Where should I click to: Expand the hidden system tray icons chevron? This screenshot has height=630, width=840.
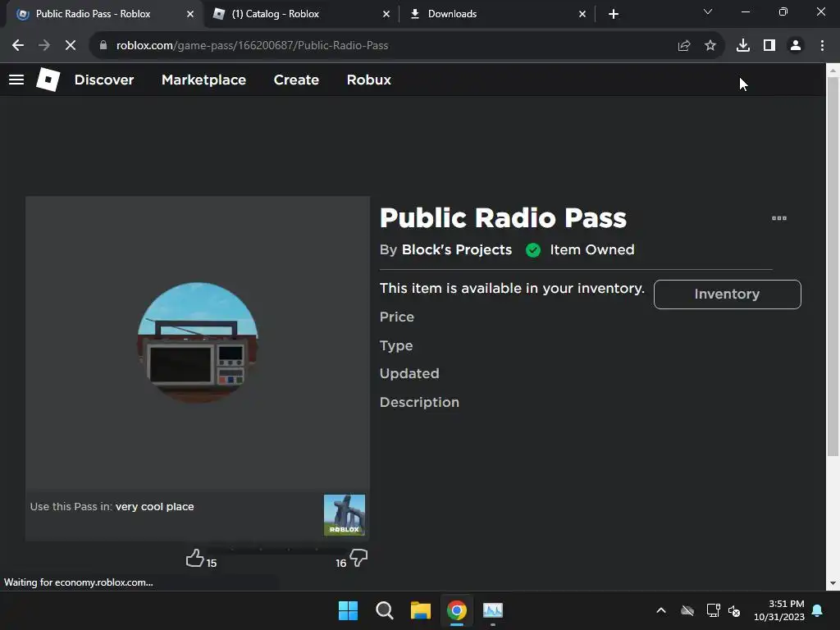coord(661,610)
